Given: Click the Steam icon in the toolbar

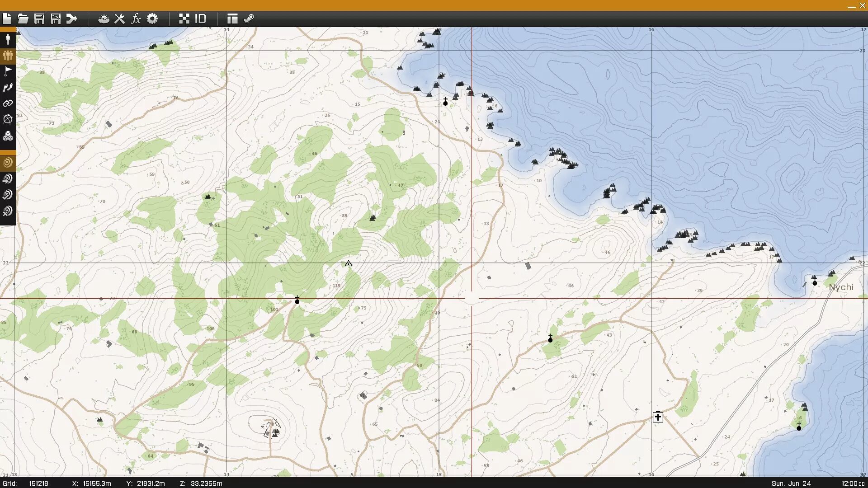Looking at the screenshot, I should [x=249, y=19].
